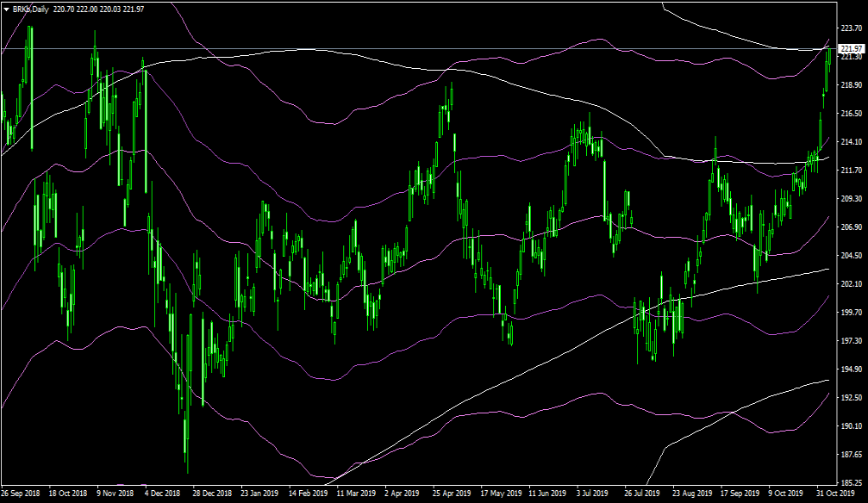
Task: Click the OHLC values 220.70 222.00 220.03 221.97
Action: 100,8
